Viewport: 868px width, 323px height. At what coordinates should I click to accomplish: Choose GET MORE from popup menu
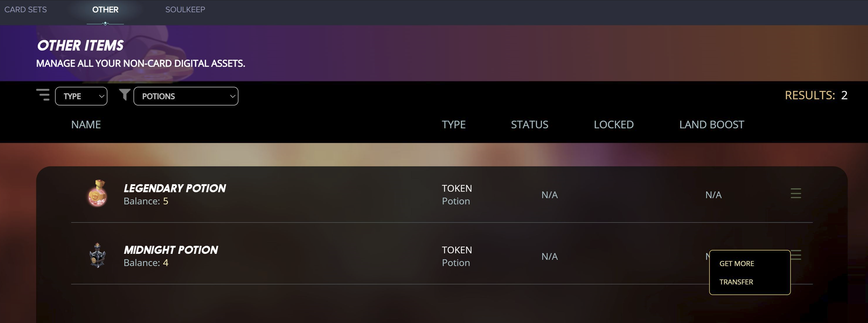click(x=737, y=263)
